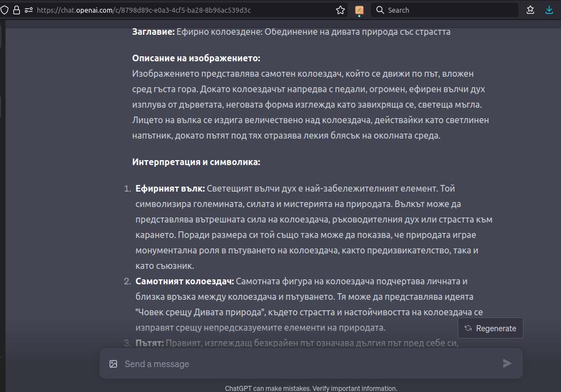Open the orange extension icon in toolbar
This screenshot has height=392, width=561.
pyautogui.click(x=359, y=10)
